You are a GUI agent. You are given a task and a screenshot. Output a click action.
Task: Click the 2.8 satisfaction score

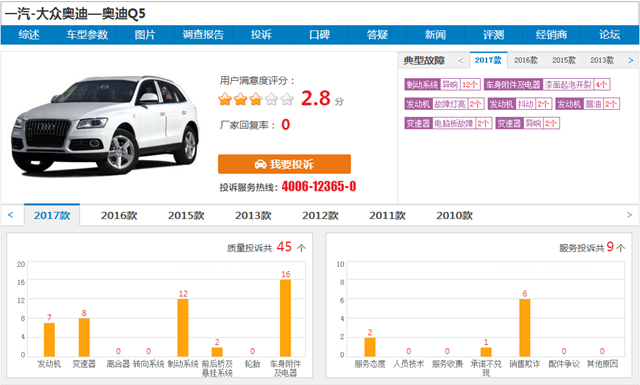[316, 98]
